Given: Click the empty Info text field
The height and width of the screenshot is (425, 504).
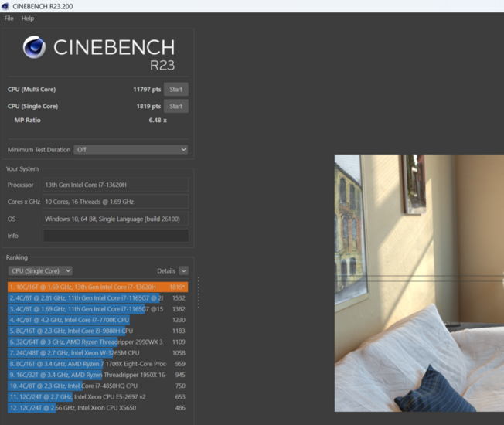Looking at the screenshot, I should (x=115, y=236).
